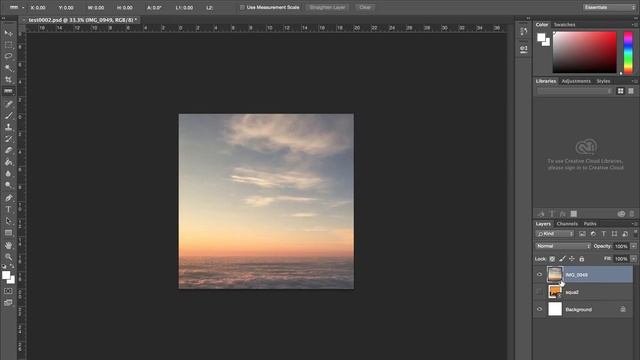
Task: Select the Lasso tool
Action: tap(8, 56)
